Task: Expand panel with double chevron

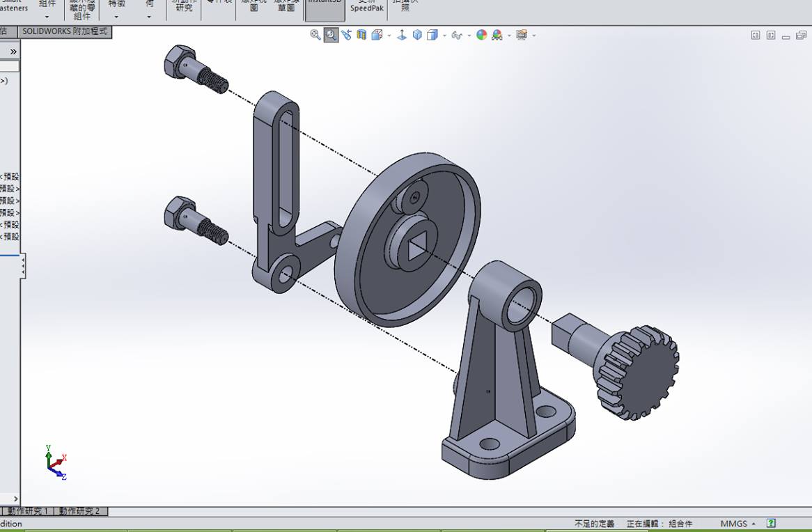Action: 13,52
